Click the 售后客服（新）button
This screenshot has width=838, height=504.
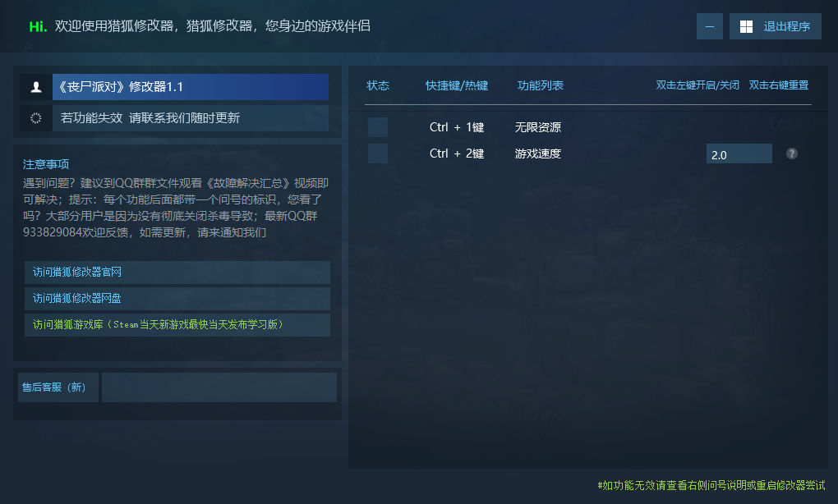(58, 387)
